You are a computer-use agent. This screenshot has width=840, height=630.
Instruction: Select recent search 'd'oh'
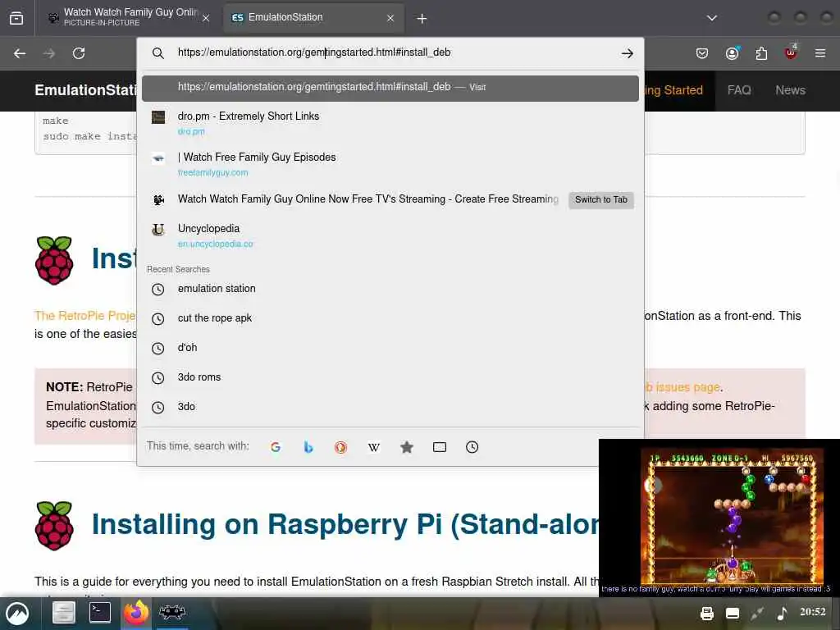tap(390, 348)
